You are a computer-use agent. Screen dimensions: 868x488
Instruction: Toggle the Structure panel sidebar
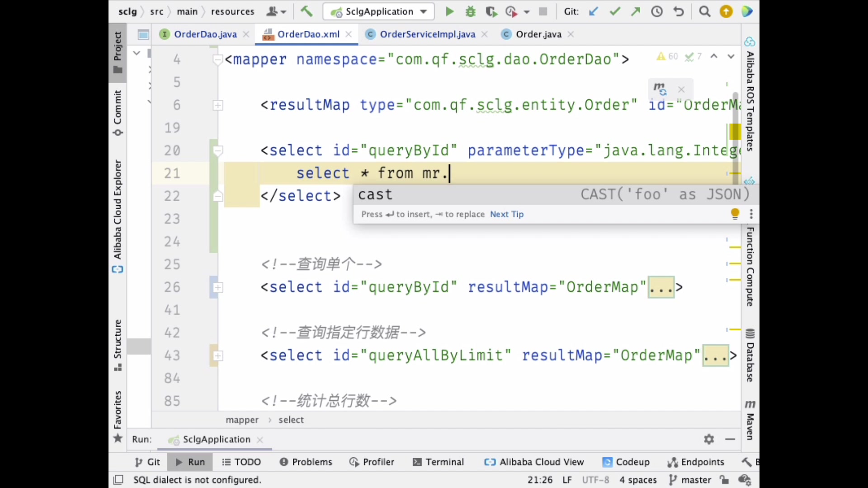pyautogui.click(x=118, y=343)
